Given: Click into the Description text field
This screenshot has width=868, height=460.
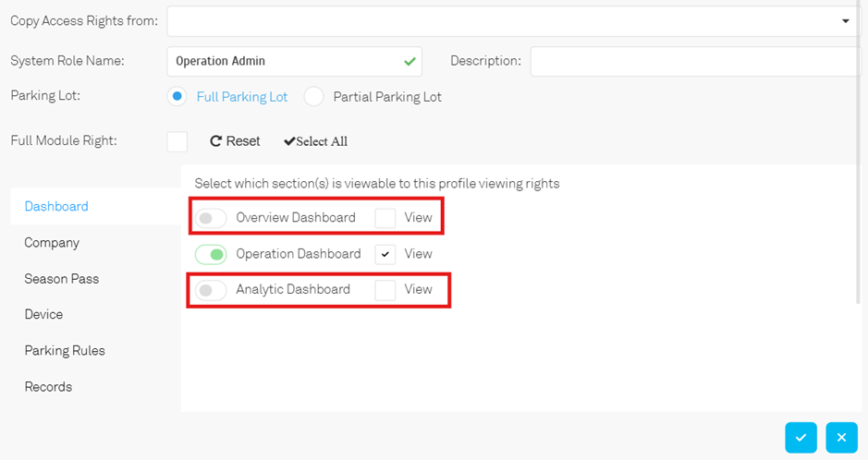Looking at the screenshot, I should click(x=696, y=61).
